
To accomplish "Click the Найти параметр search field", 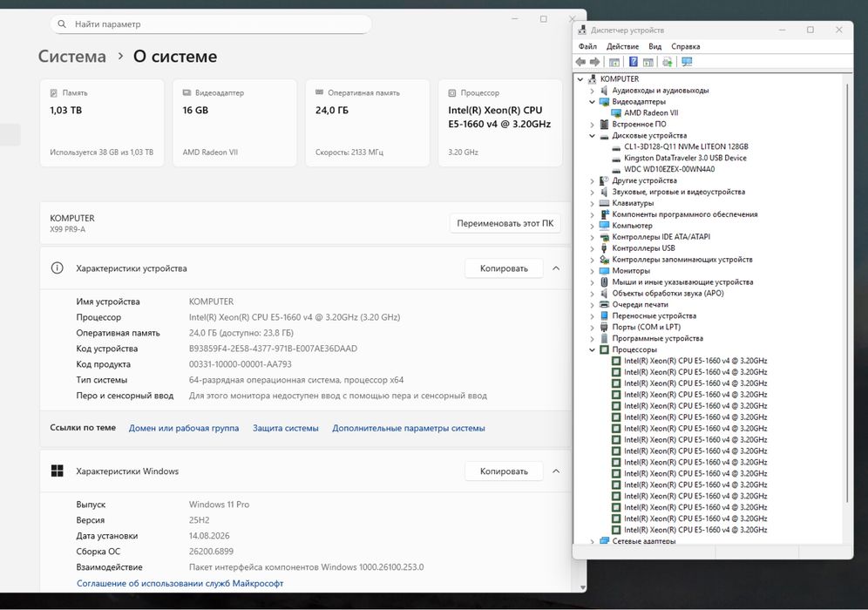I will point(210,24).
